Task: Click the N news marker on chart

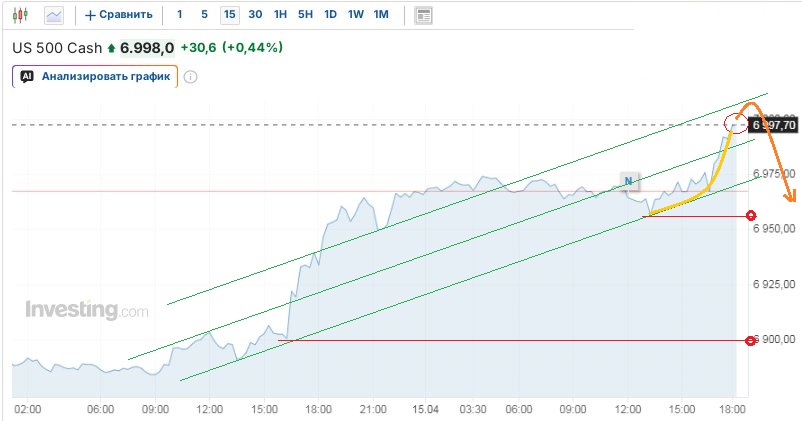Action: point(629,181)
